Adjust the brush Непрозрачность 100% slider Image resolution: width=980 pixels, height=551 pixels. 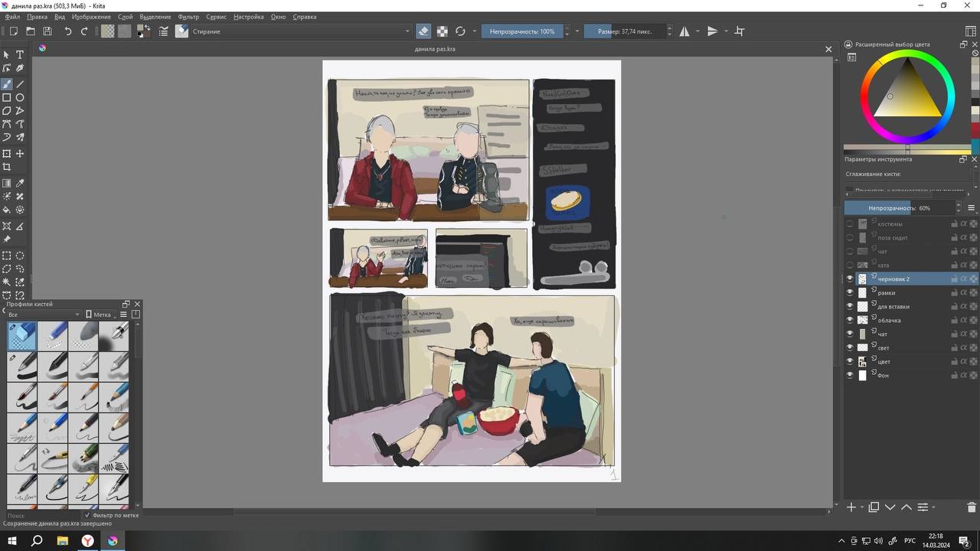(x=522, y=31)
